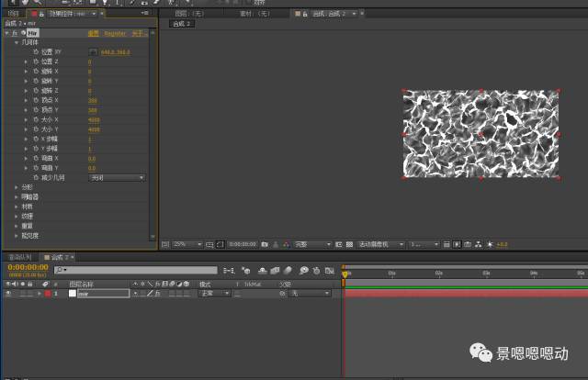Toggle stopwatch for 大小 Y property
Image resolution: width=588 pixels, height=380 pixels.
click(x=36, y=129)
